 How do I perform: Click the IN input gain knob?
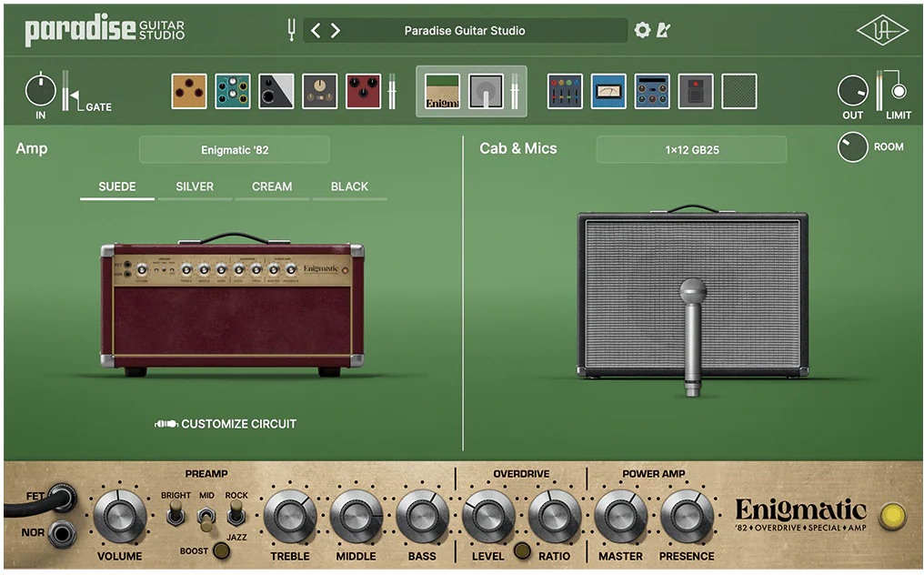pos(40,91)
